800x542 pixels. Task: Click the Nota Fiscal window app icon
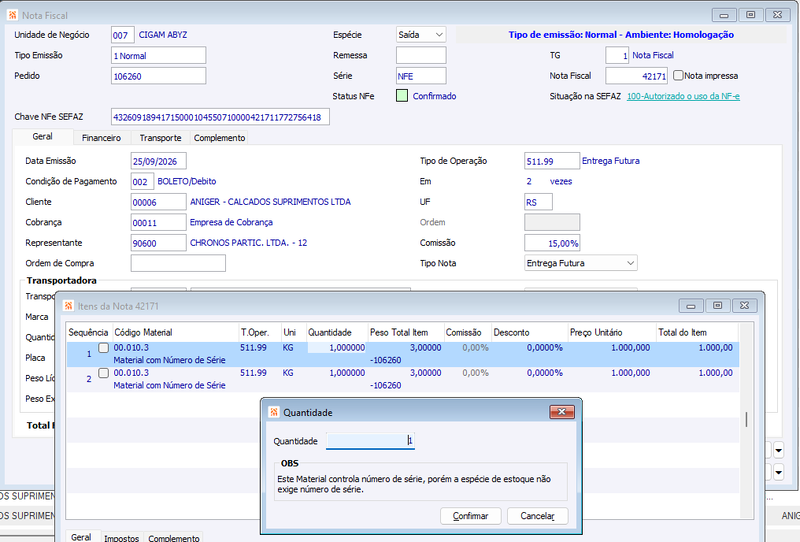[x=13, y=15]
